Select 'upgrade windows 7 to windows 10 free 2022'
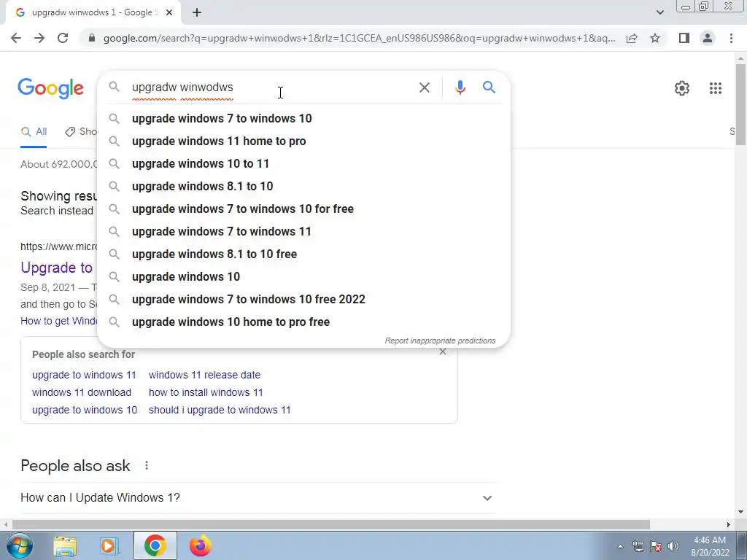This screenshot has height=560, width=747. (303, 300)
